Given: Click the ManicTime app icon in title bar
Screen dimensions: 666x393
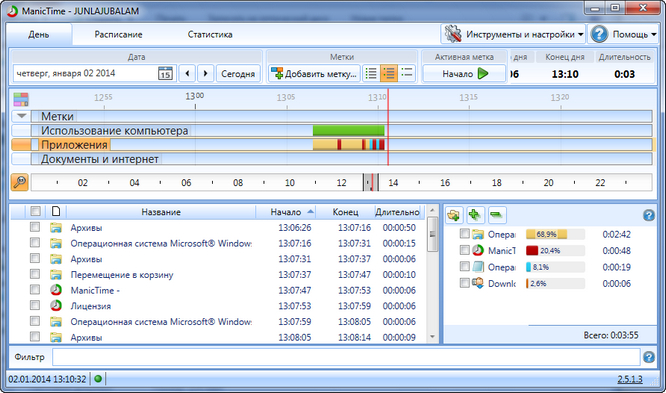Looking at the screenshot, I should (12, 11).
